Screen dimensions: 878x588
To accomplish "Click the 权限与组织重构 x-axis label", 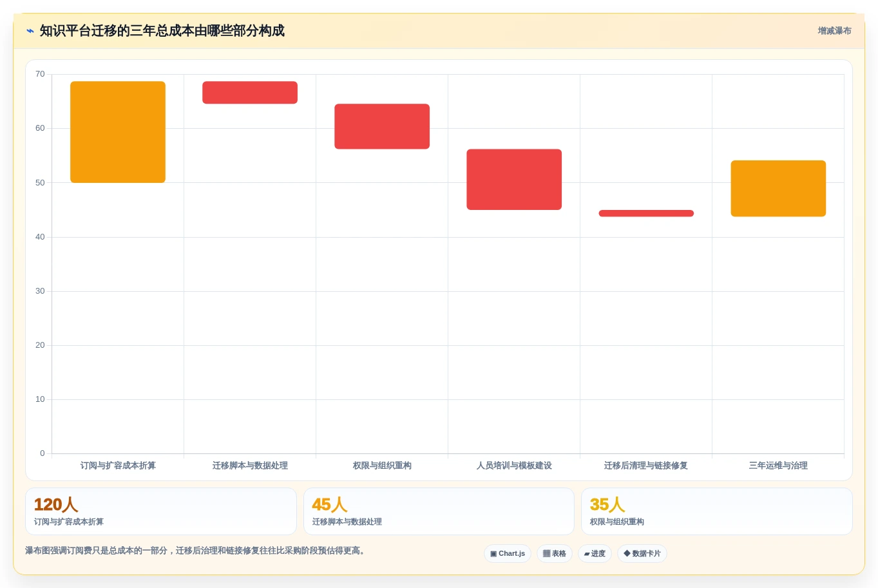I will tap(382, 466).
